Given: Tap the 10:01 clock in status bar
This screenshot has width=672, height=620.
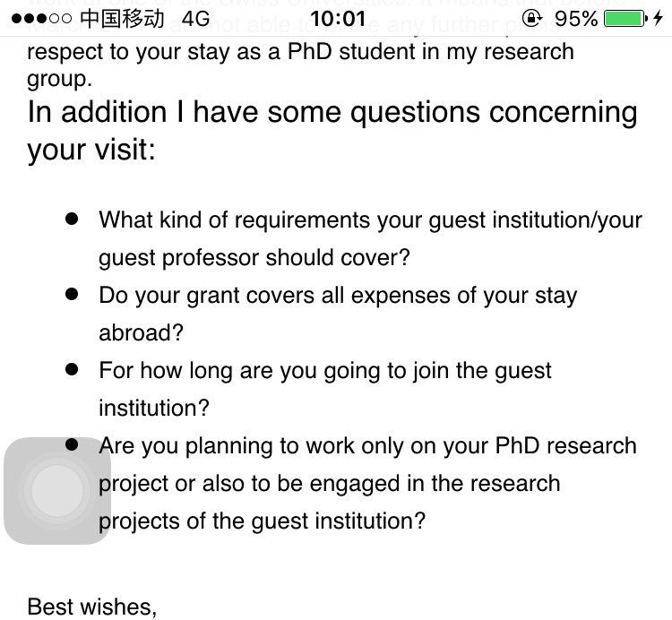Looking at the screenshot, I should (338, 19).
